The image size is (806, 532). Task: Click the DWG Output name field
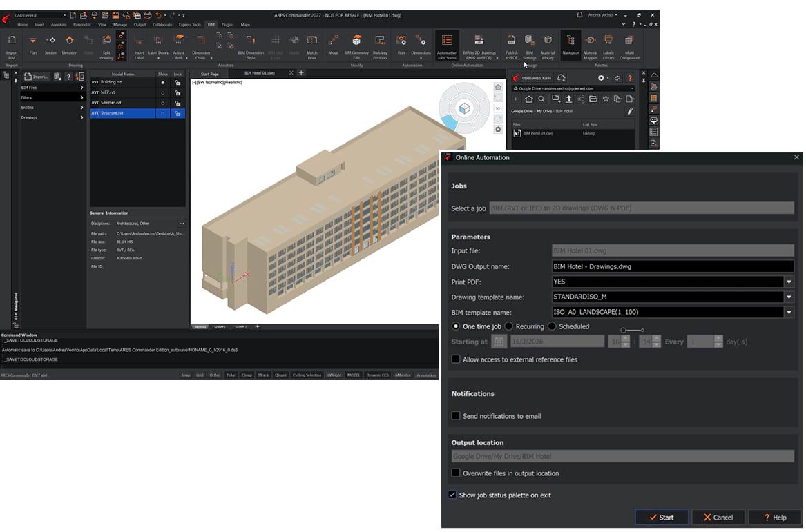tap(672, 266)
